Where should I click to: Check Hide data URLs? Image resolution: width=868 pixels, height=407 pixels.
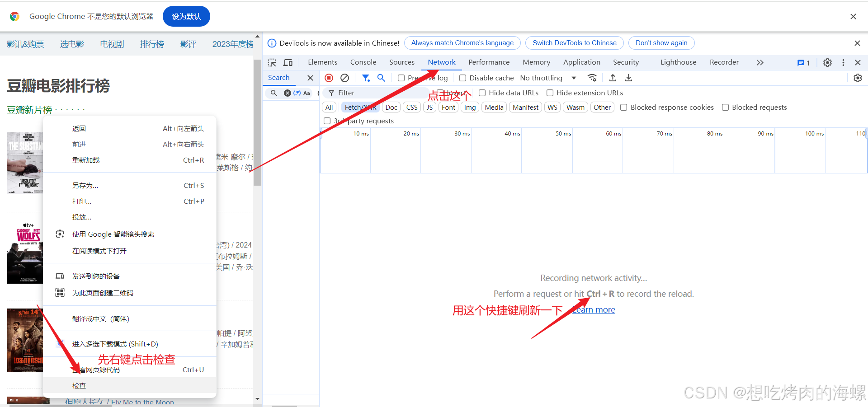pos(482,93)
